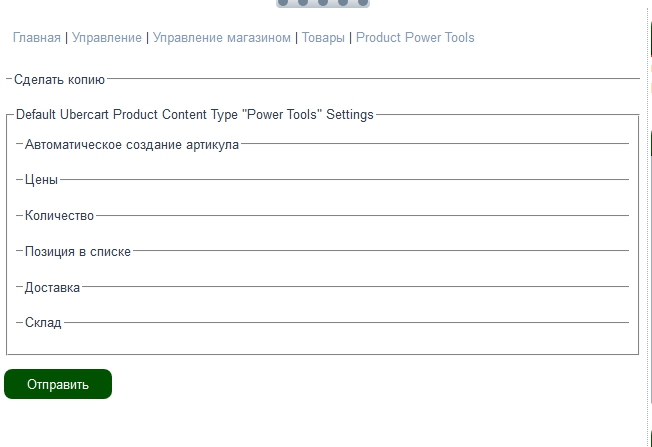Select the last slideshow pager dot

coord(363,2)
